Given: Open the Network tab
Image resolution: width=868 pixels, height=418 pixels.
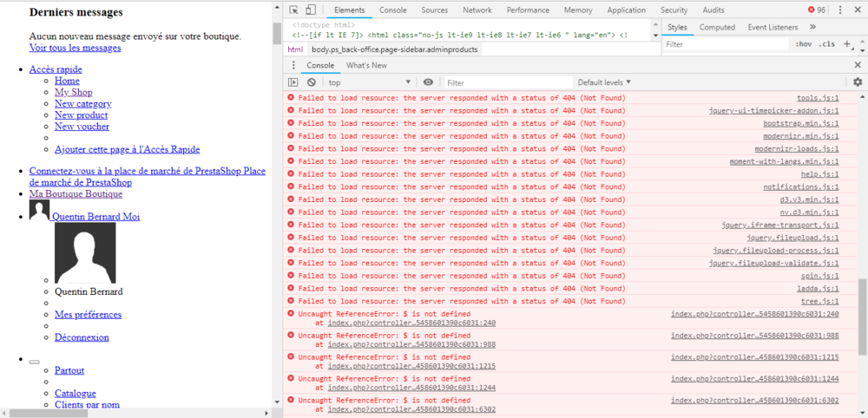Looking at the screenshot, I should pyautogui.click(x=477, y=10).
